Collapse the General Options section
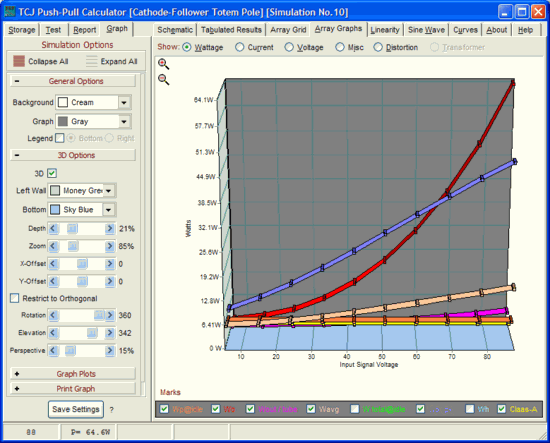 [x=16, y=81]
